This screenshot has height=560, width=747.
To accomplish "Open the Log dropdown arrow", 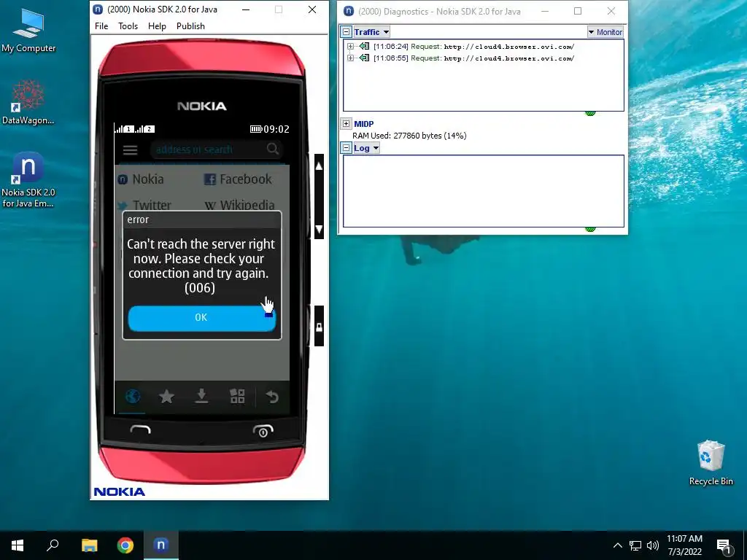I will coord(376,148).
